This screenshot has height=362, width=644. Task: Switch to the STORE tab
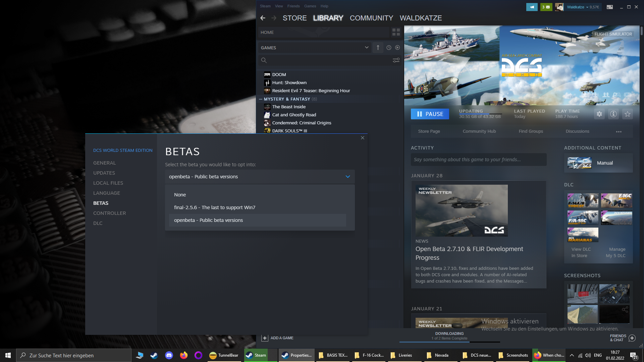coord(295,18)
